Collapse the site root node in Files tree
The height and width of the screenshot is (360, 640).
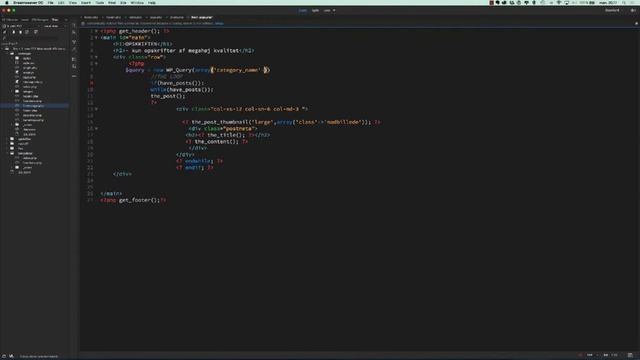pyautogui.click(x=3, y=49)
